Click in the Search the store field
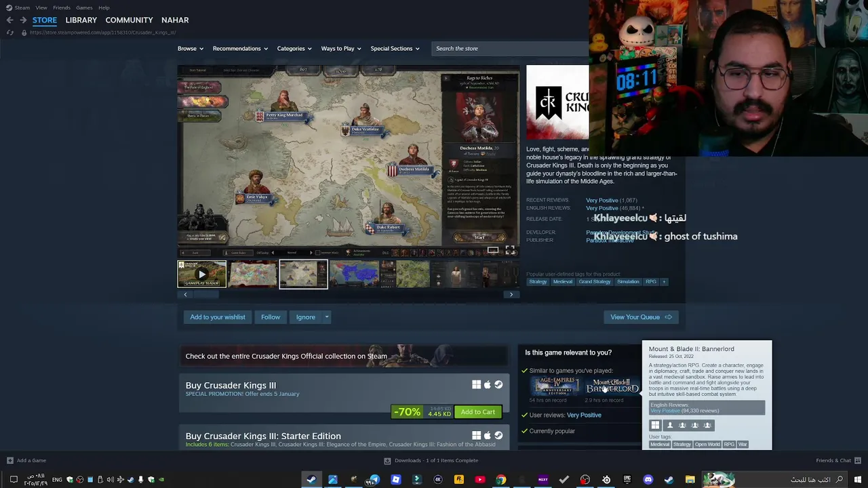Image resolution: width=868 pixels, height=488 pixels. coord(510,48)
